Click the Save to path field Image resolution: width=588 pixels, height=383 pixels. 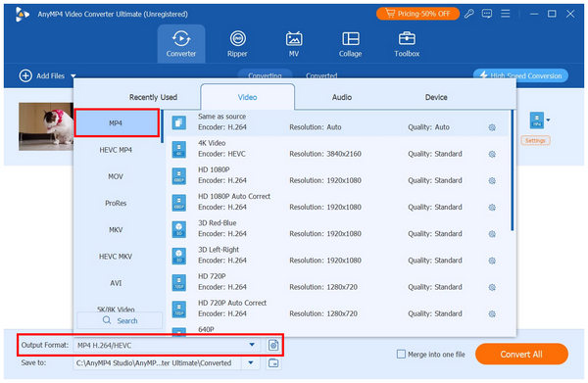click(157, 363)
